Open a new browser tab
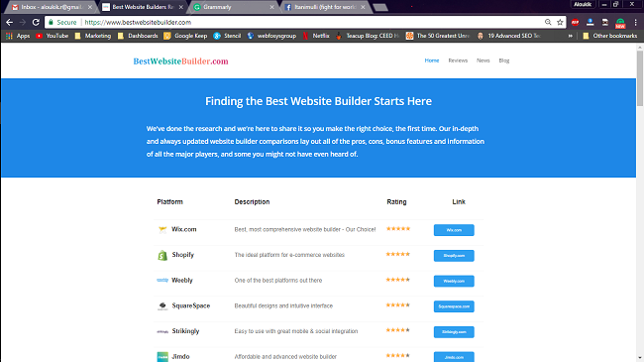The width and height of the screenshot is (644, 362). point(380,7)
